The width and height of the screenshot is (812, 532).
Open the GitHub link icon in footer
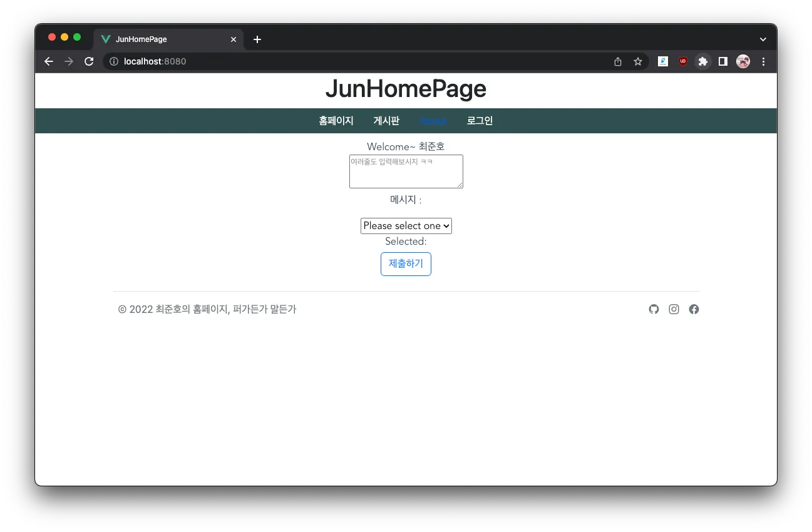coord(654,309)
